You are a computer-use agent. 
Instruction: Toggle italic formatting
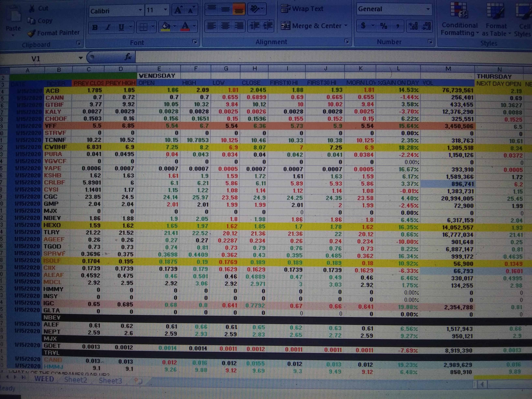pyautogui.click(x=108, y=27)
